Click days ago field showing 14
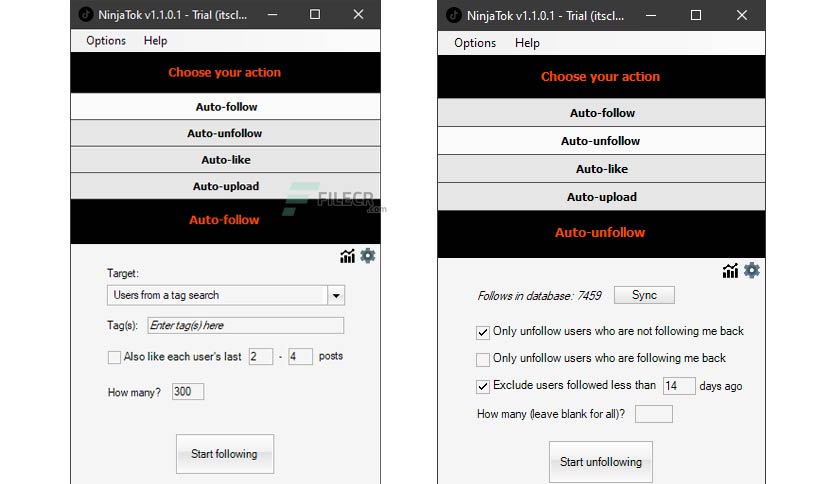836x484 pixels. point(679,386)
